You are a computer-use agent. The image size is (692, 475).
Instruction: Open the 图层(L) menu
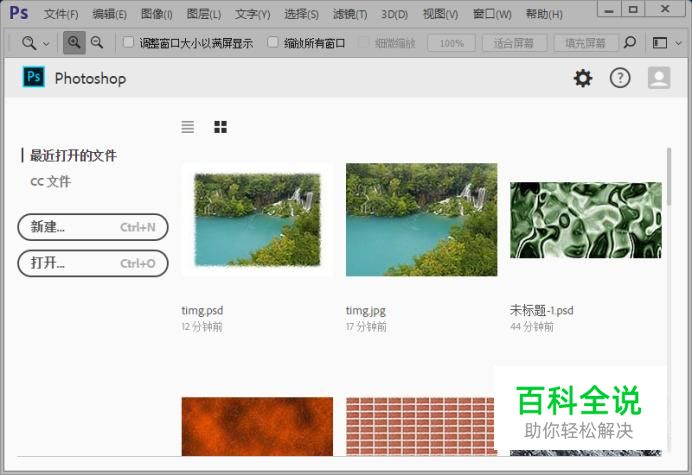coord(203,14)
